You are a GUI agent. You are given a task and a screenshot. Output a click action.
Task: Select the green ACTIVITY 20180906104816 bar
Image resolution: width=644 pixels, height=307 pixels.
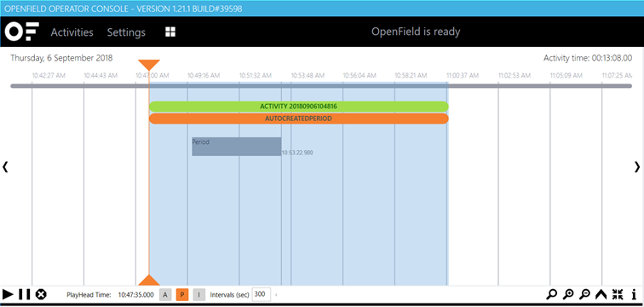tap(299, 107)
